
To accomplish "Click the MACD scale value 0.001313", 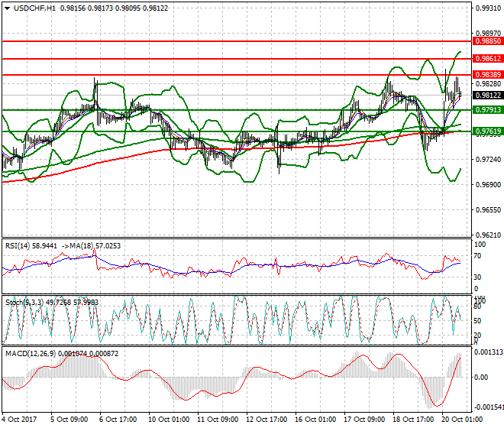I will 489,352.
